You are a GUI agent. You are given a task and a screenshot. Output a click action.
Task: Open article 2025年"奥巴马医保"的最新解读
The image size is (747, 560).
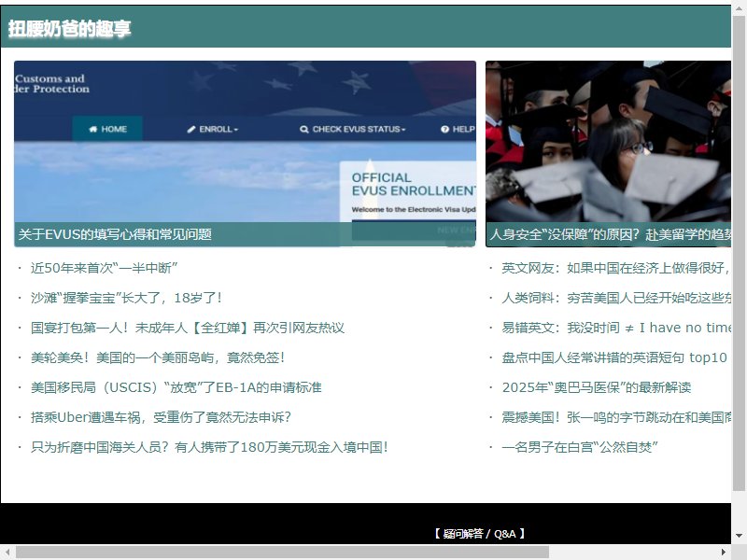tap(597, 387)
